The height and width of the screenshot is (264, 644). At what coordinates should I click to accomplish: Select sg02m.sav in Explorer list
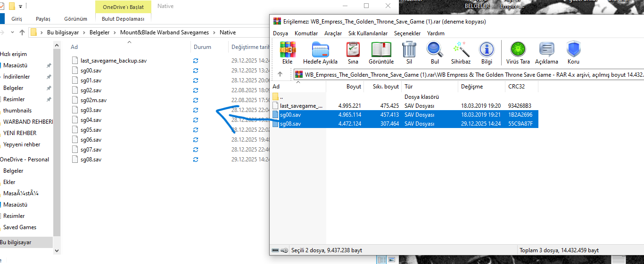coord(93,100)
